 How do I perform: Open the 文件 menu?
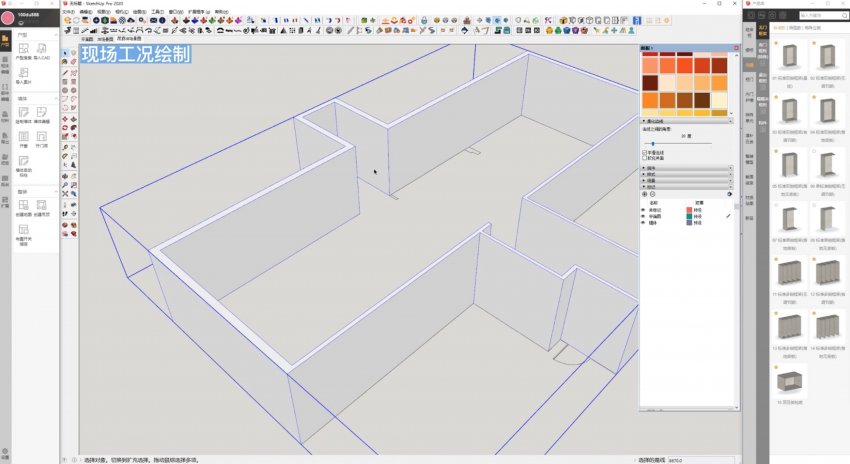click(68, 11)
